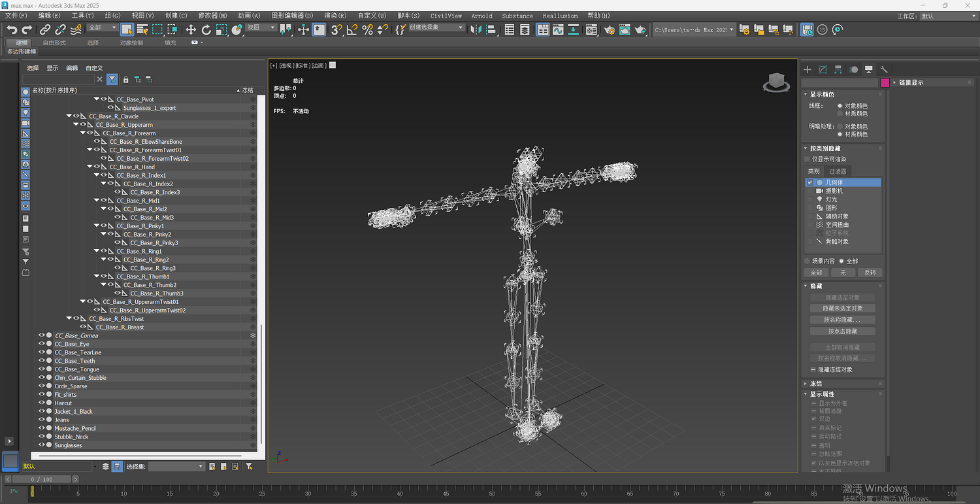
Task: Activate the Select and Move tool
Action: tap(191, 29)
